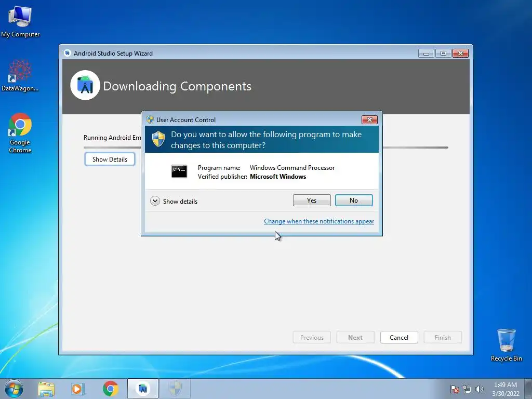Click the Android Studio logo in wizard header

click(x=85, y=85)
